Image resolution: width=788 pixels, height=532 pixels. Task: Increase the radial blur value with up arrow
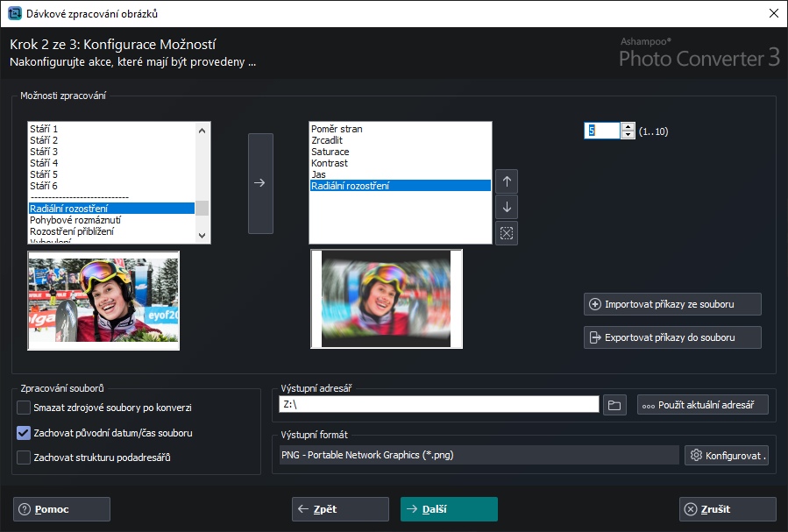[x=628, y=126]
